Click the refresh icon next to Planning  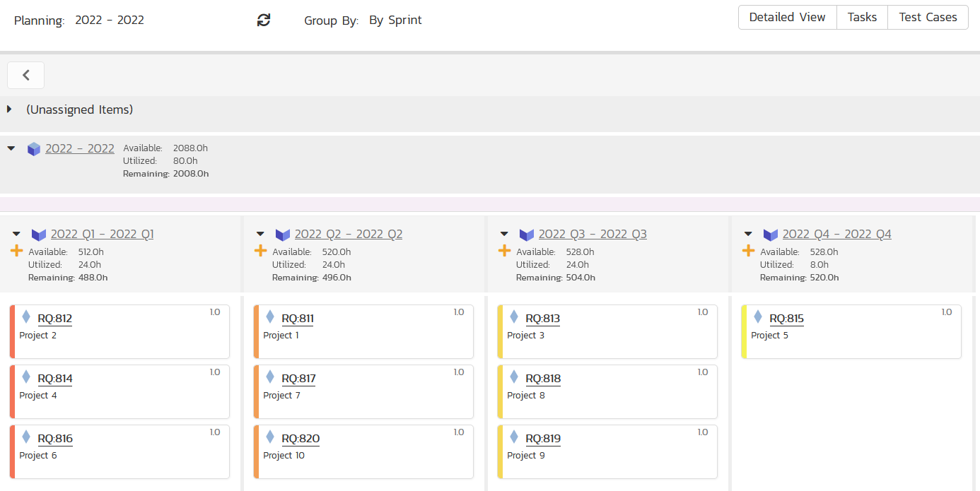pyautogui.click(x=264, y=20)
